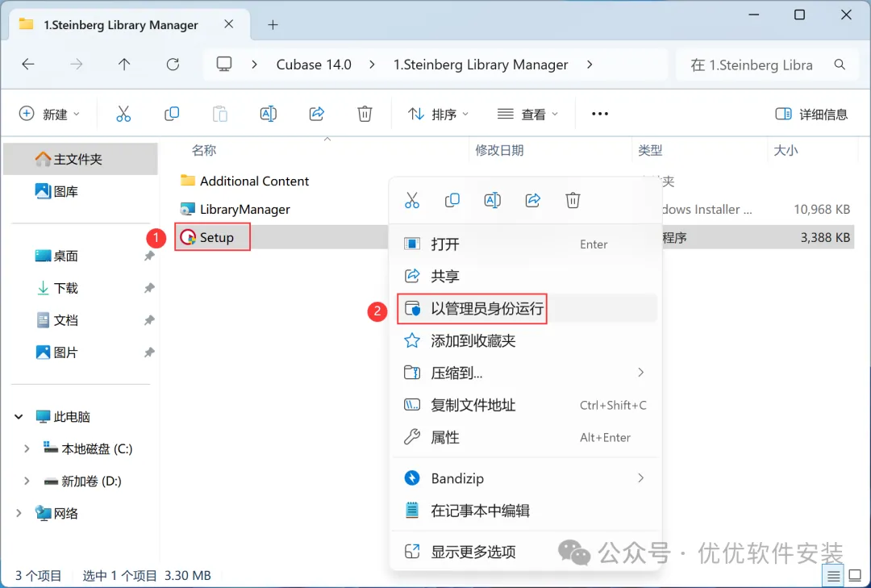Expand the 压缩到... submenu arrow
Image resolution: width=871 pixels, height=588 pixels.
pyautogui.click(x=640, y=373)
